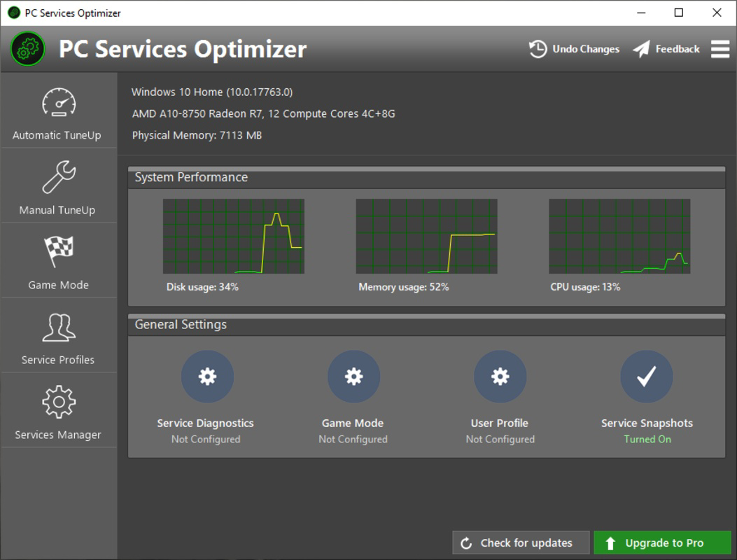Click the Check for updates refresh icon
This screenshot has height=560, width=737.
tap(466, 543)
